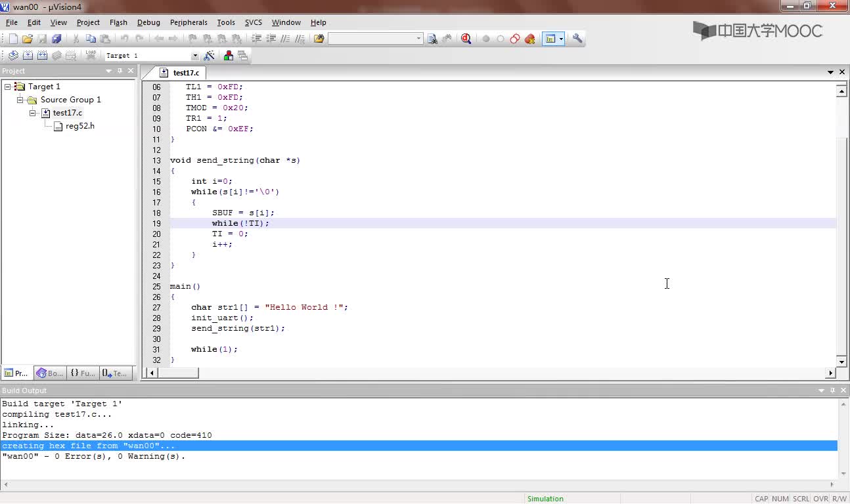Toggle the Build Output panel auto-hide pin
Image resolution: width=850 pixels, height=504 pixels.
(x=832, y=390)
